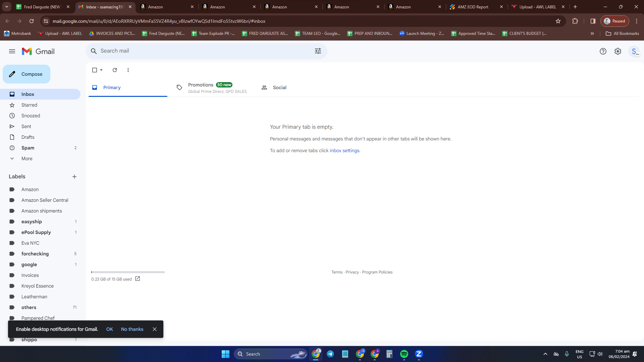The height and width of the screenshot is (362, 644).
Task: Open the Starred folder
Action: [40, 105]
